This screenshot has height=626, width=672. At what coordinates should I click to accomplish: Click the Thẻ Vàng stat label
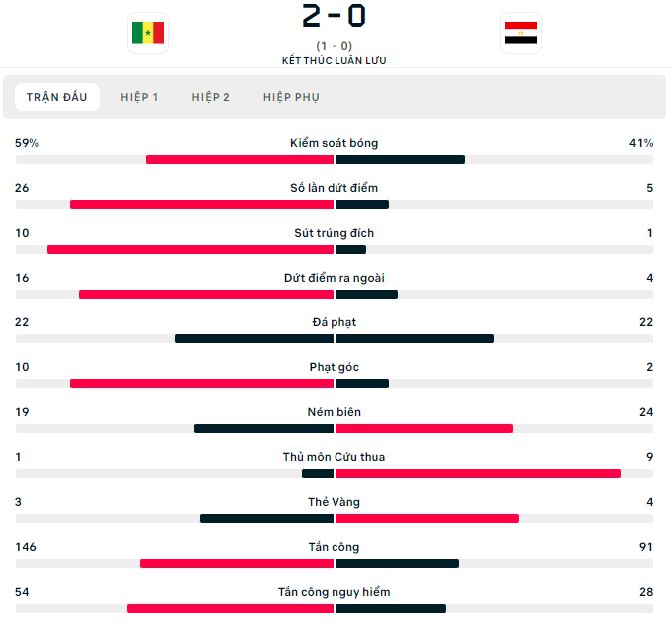[334, 502]
